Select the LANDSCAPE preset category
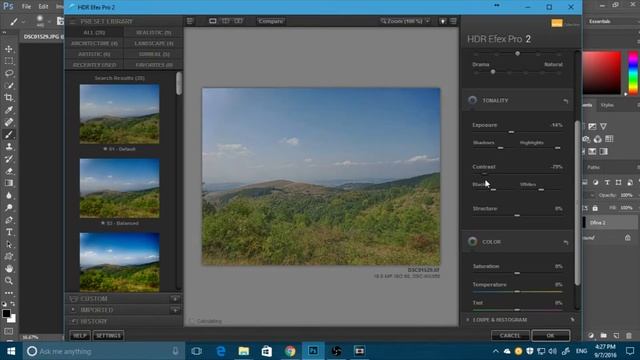This screenshot has height=360, width=640. [153, 43]
